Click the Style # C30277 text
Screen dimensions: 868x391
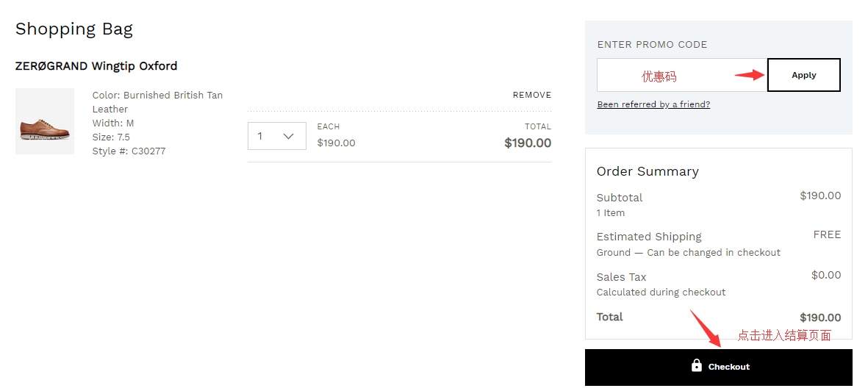pos(129,151)
